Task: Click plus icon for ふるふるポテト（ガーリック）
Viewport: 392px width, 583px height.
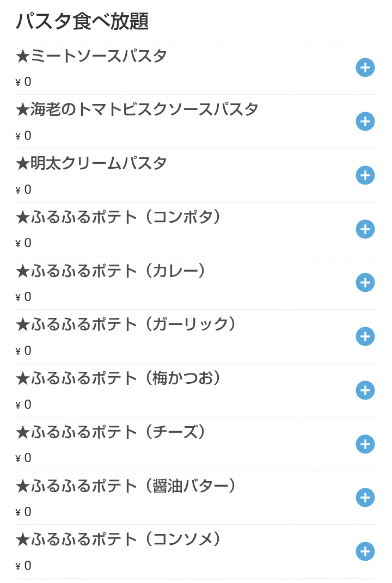Action: point(365,336)
